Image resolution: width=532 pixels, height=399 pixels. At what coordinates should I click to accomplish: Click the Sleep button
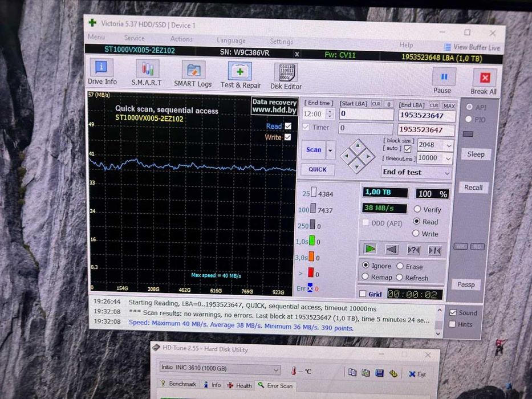click(x=476, y=154)
